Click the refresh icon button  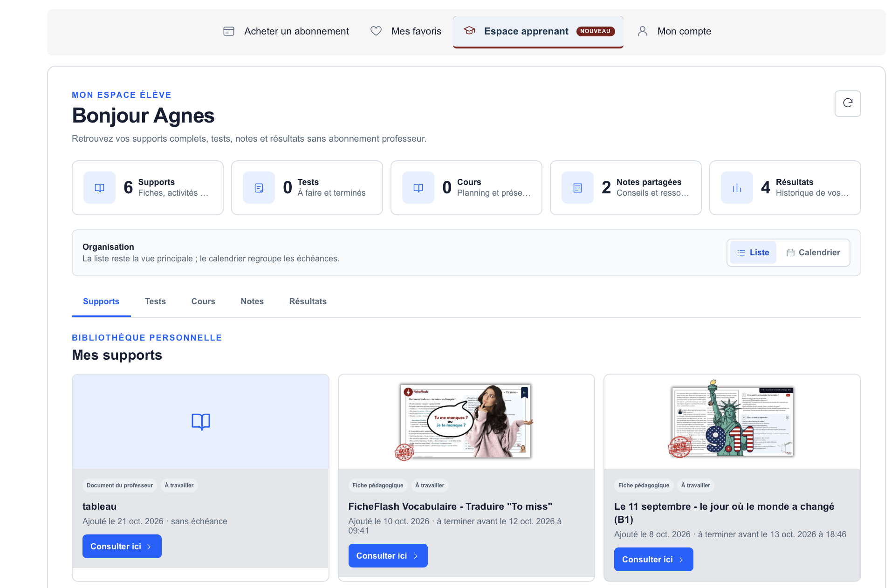[x=847, y=103]
